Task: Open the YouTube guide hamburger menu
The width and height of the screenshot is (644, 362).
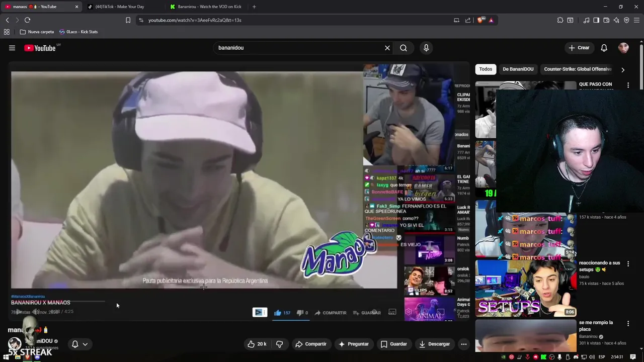Action: tap(12, 48)
